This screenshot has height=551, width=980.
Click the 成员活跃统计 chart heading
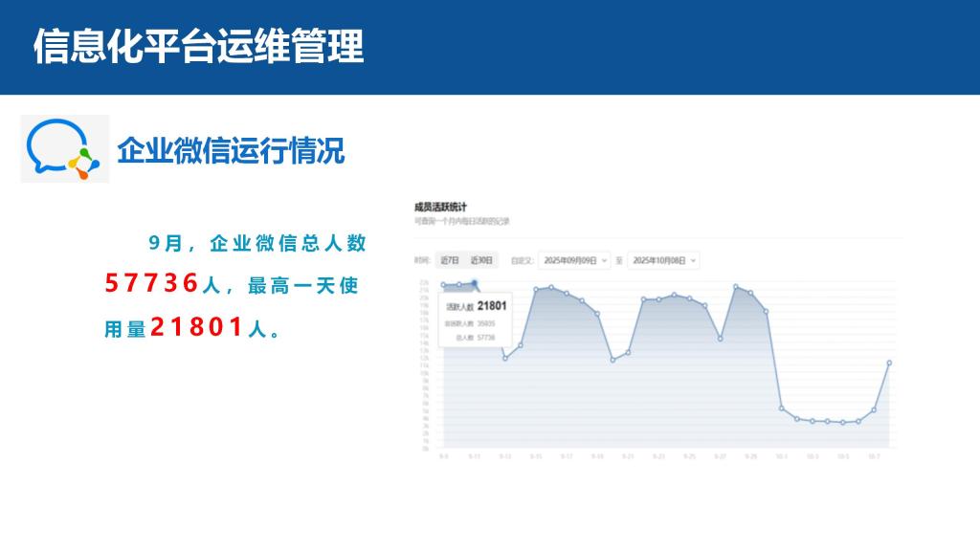pyautogui.click(x=440, y=206)
